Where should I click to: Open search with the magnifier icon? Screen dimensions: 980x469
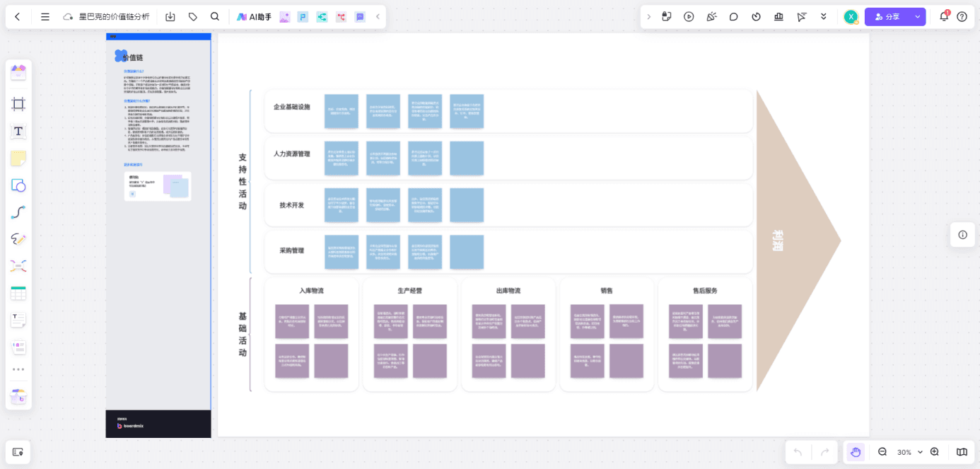215,17
